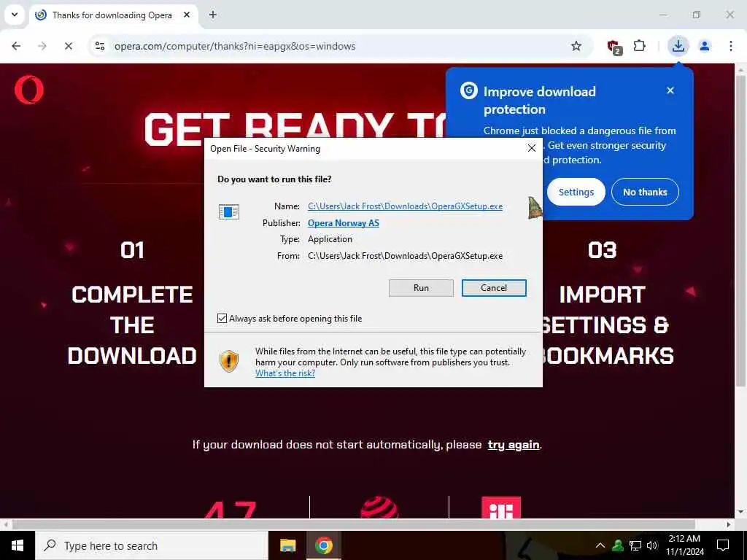The width and height of the screenshot is (747, 560).
Task: Open the Chrome profile icon
Action: 705,46
